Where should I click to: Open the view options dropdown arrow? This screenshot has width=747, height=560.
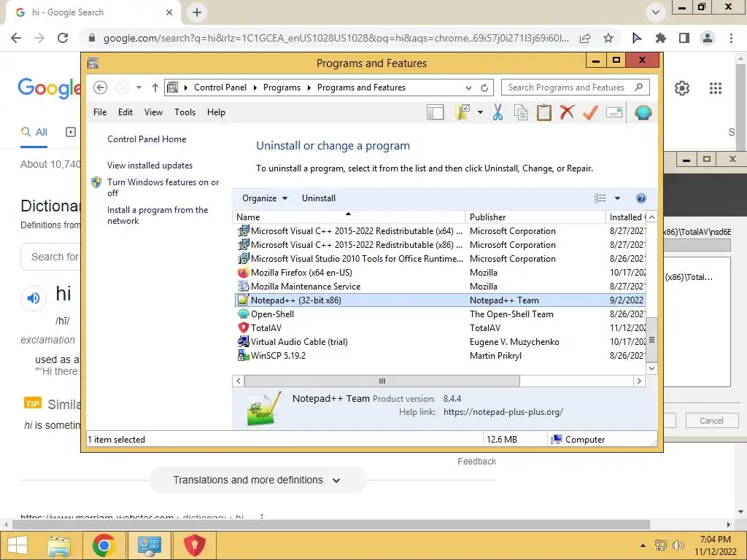(617, 198)
